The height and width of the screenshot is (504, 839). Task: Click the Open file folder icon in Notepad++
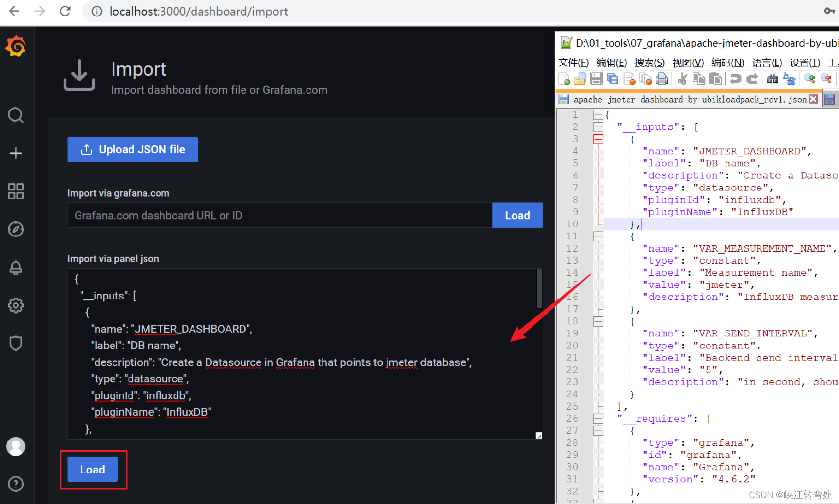click(580, 79)
